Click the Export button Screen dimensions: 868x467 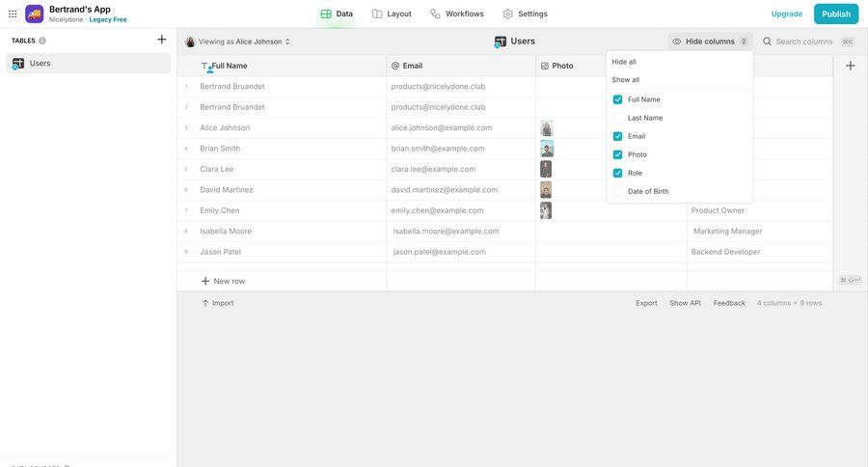coord(646,303)
